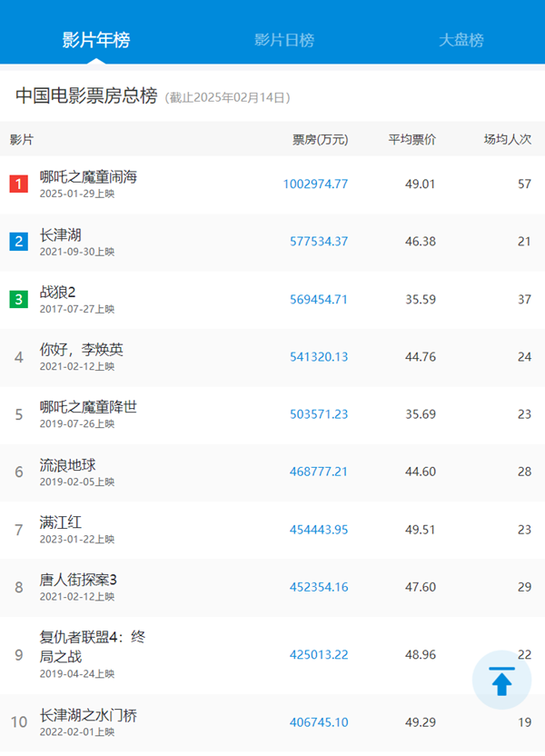The image size is (545, 756).
Task: Click average price 35.69
Action: 421,413
